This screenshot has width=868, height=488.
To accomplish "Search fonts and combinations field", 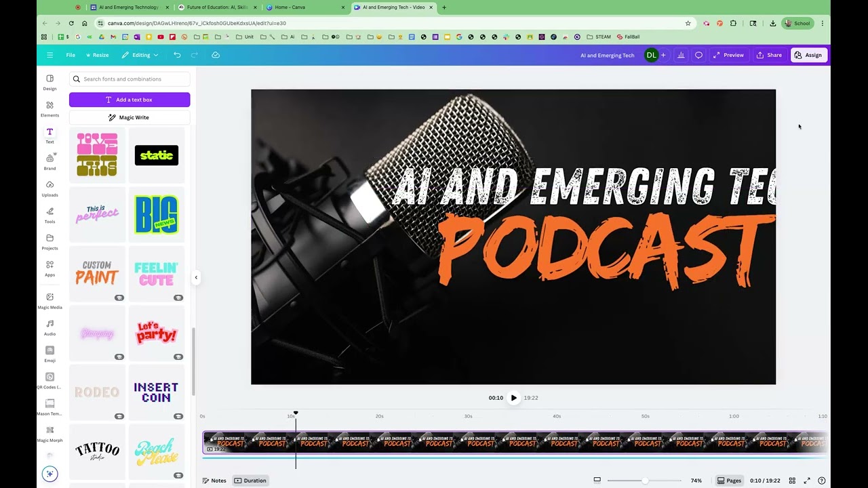I will [130, 79].
